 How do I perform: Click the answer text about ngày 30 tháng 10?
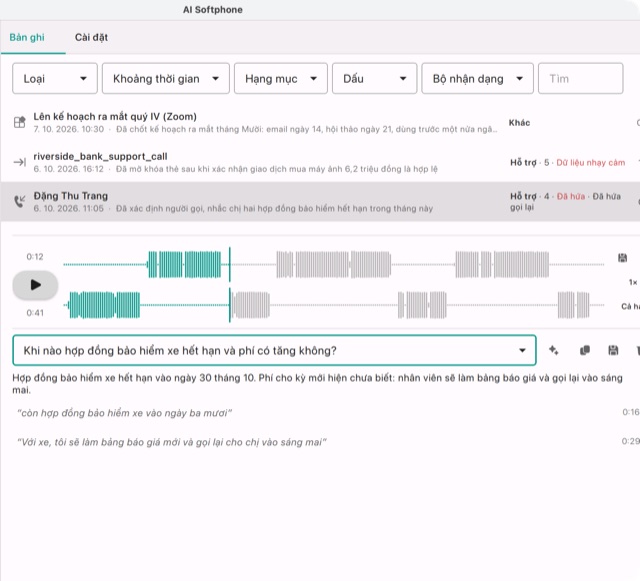(x=318, y=384)
